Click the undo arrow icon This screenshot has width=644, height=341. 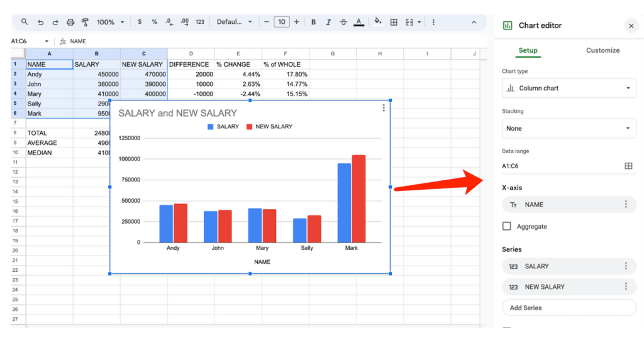40,22
